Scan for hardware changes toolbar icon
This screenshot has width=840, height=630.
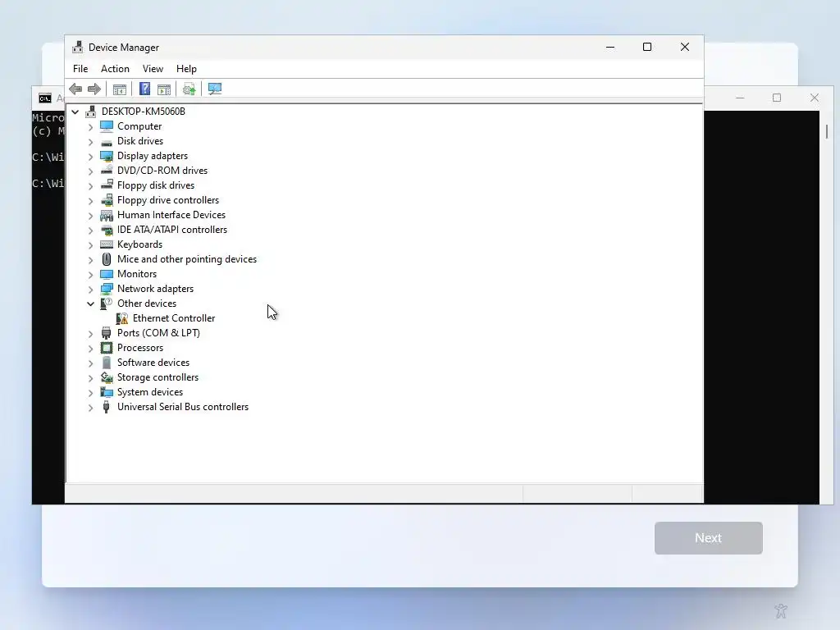pyautogui.click(x=215, y=89)
